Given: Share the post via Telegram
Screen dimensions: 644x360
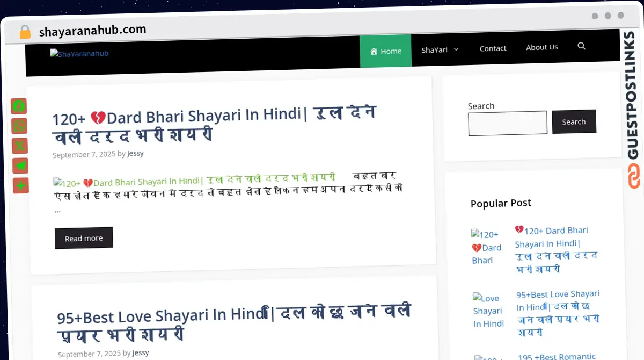Looking at the screenshot, I should point(19,165).
